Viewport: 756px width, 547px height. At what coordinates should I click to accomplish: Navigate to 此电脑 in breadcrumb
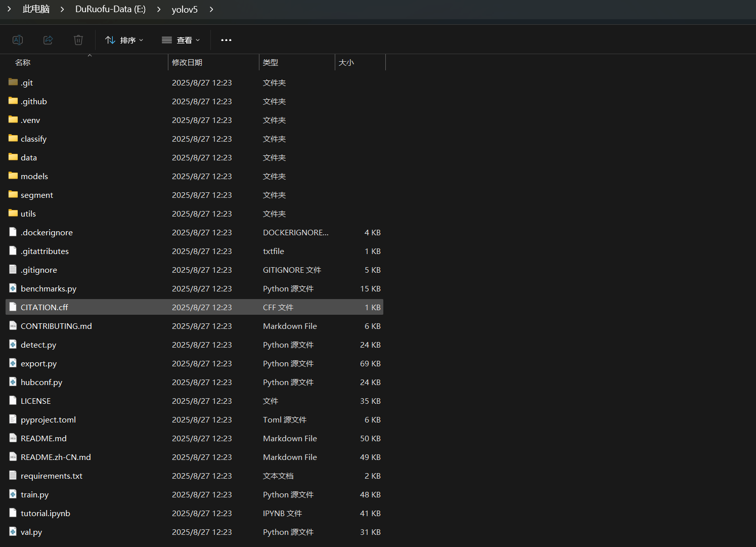coord(36,9)
